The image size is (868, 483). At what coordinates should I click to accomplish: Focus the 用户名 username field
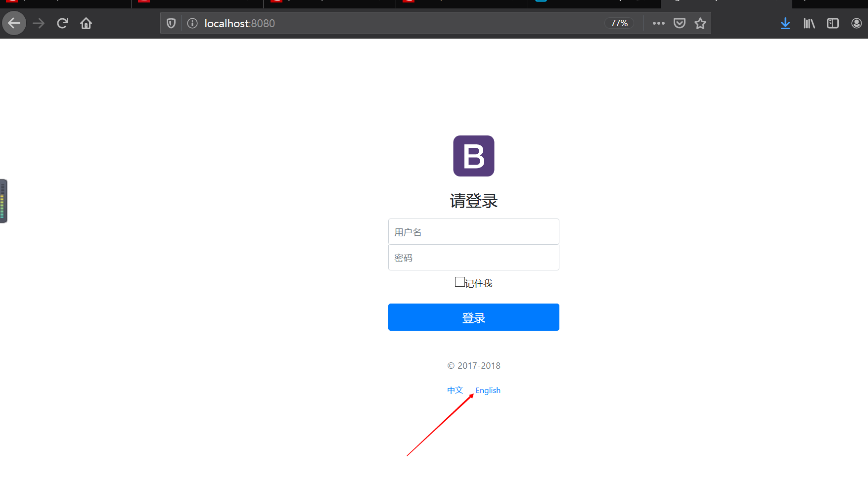(474, 232)
